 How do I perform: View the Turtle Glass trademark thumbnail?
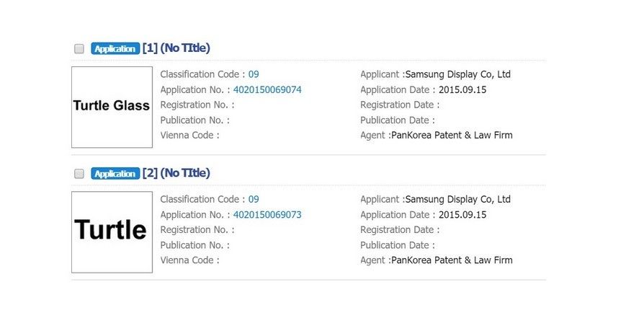[x=112, y=107]
